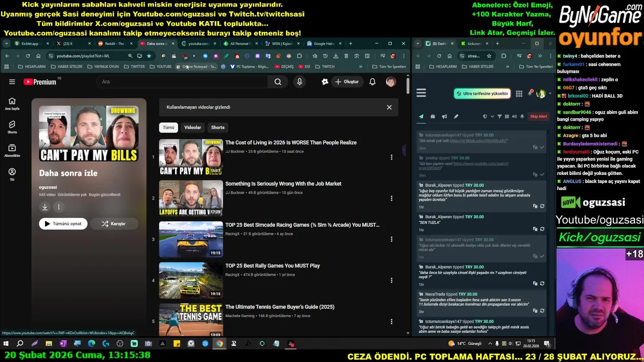
Task: Open oguzsasi channel link under playlist title
Action: 48,187
